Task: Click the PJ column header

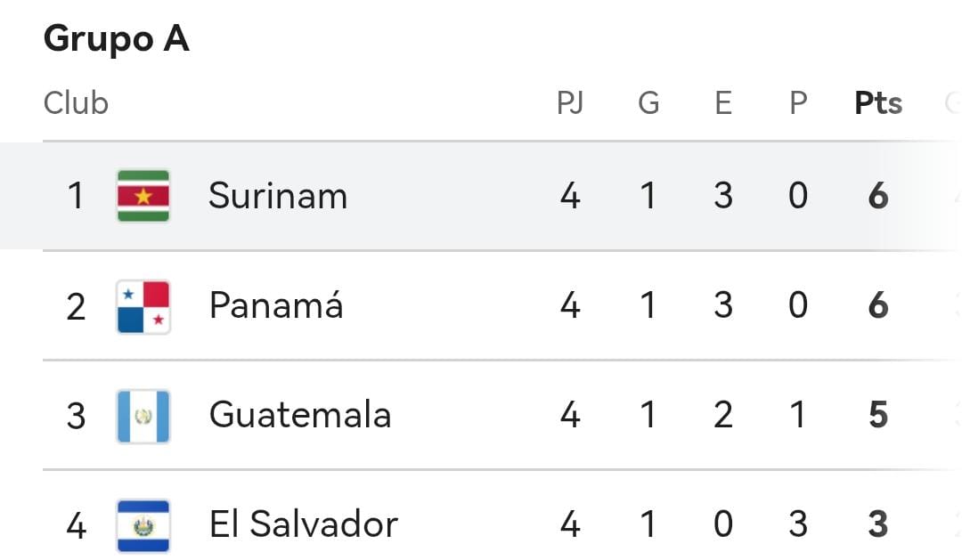Action: coord(570,103)
